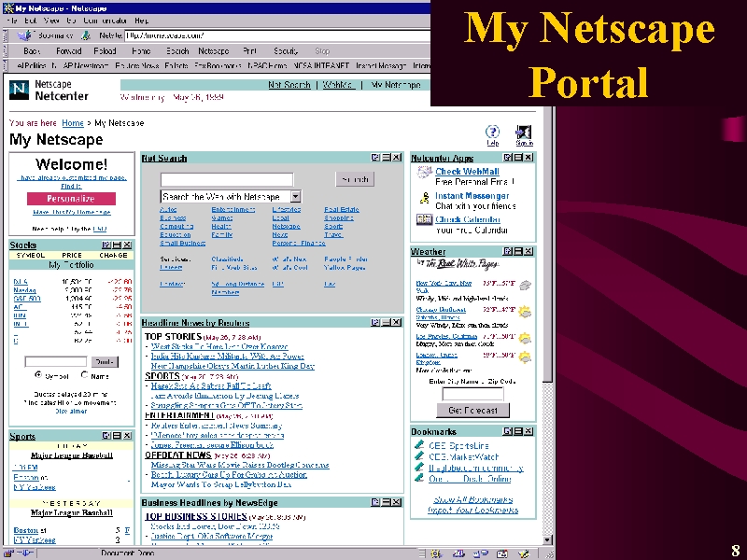Click the pink Personalize button
This screenshot has width=747, height=560.
click(71, 199)
